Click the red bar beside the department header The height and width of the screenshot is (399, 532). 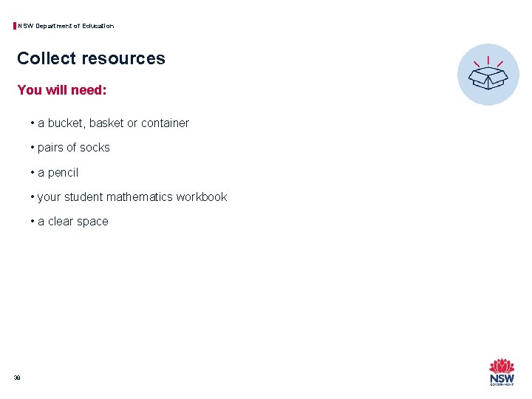click(x=15, y=26)
